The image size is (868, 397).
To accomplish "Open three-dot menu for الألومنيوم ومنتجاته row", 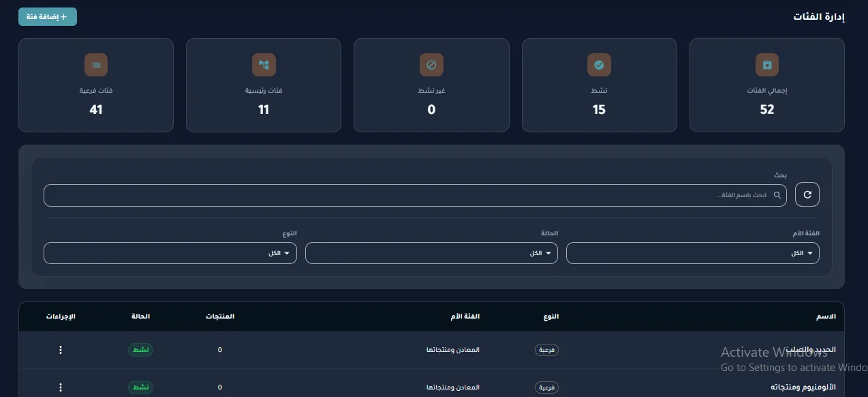I will tap(61, 387).
